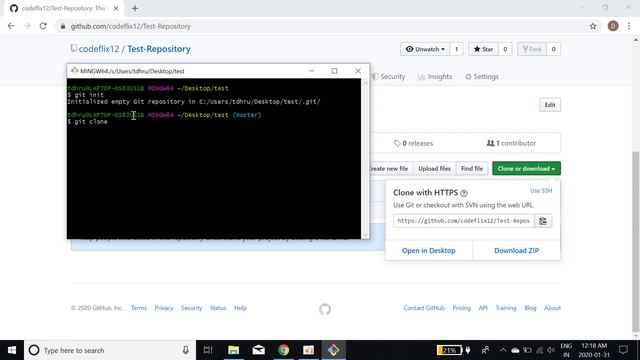Click the Find file button
This screenshot has height=360, width=640.
(x=472, y=169)
